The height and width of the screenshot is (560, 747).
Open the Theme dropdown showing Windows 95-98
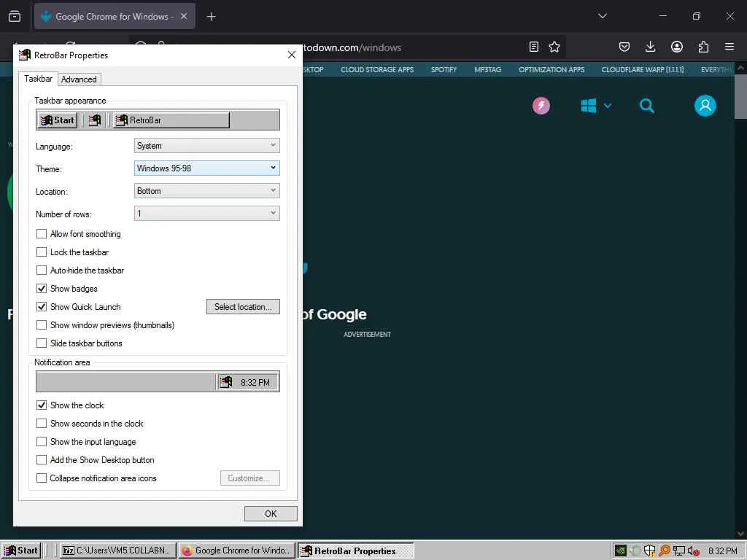click(x=206, y=168)
